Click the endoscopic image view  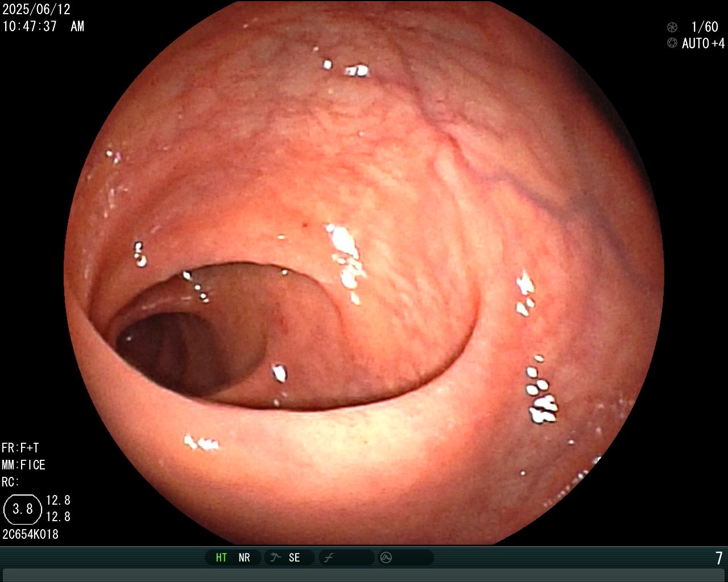pos(364,273)
